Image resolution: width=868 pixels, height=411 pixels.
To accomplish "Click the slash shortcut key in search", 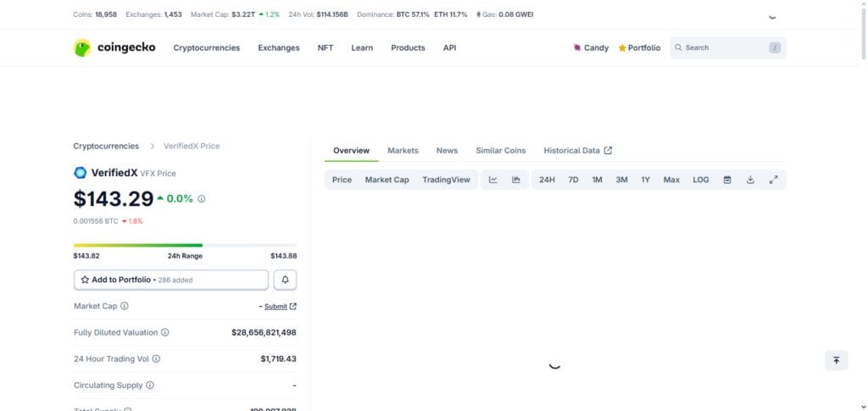I will [x=775, y=48].
